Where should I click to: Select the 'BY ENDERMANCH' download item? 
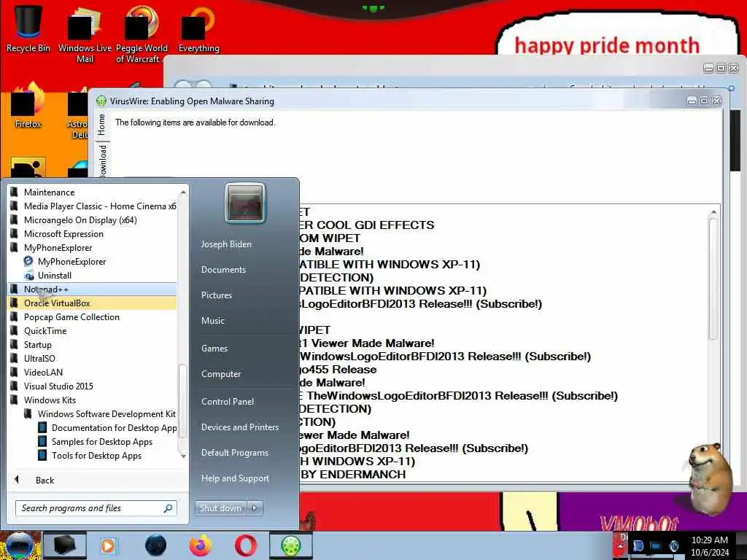pos(353,474)
